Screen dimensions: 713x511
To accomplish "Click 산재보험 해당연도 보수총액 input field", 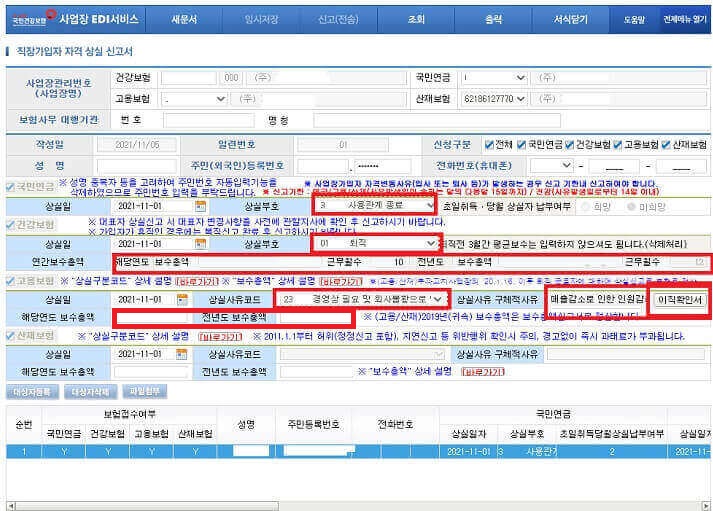I will point(151,372).
